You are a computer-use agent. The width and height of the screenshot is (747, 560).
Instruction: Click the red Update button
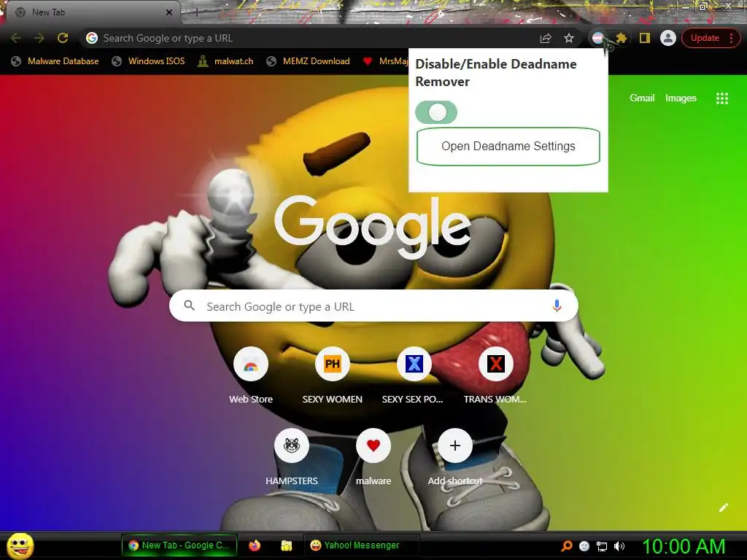pyautogui.click(x=705, y=38)
